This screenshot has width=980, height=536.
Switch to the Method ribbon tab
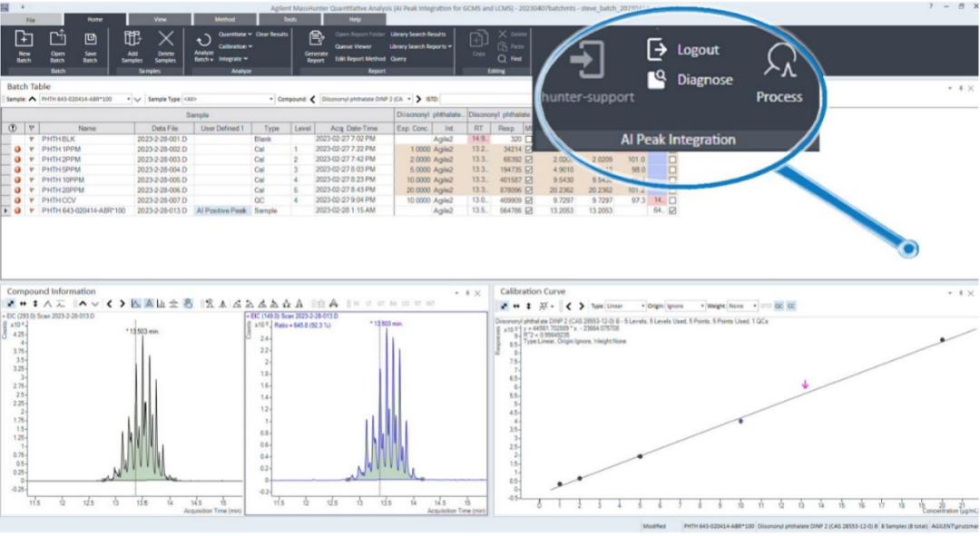pos(225,20)
